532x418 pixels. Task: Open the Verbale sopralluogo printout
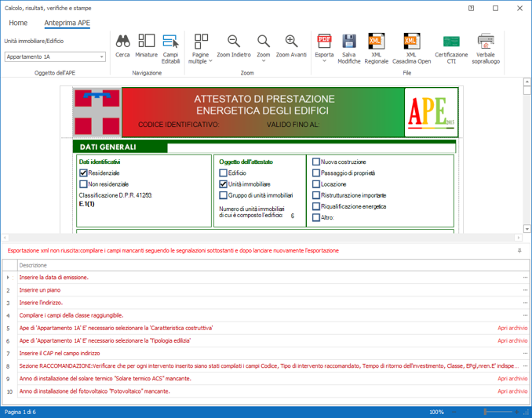[486, 47]
